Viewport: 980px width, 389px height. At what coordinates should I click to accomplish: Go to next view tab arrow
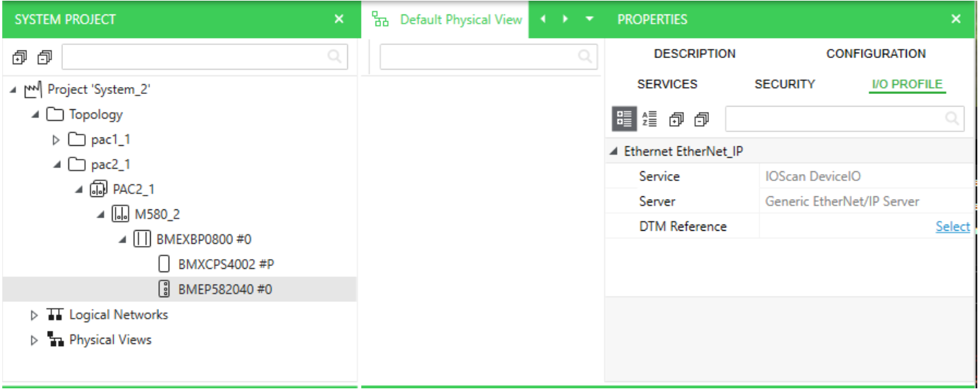pos(566,19)
